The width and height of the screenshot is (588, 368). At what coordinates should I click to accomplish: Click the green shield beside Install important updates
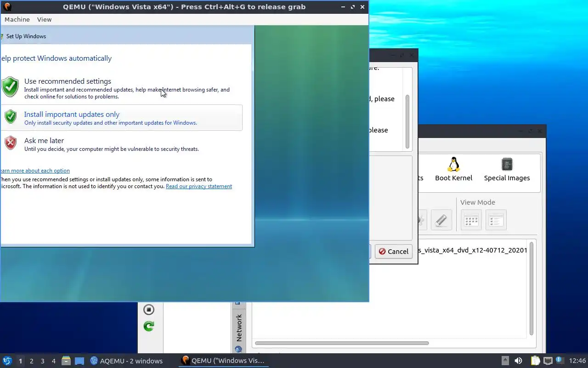[11, 117]
